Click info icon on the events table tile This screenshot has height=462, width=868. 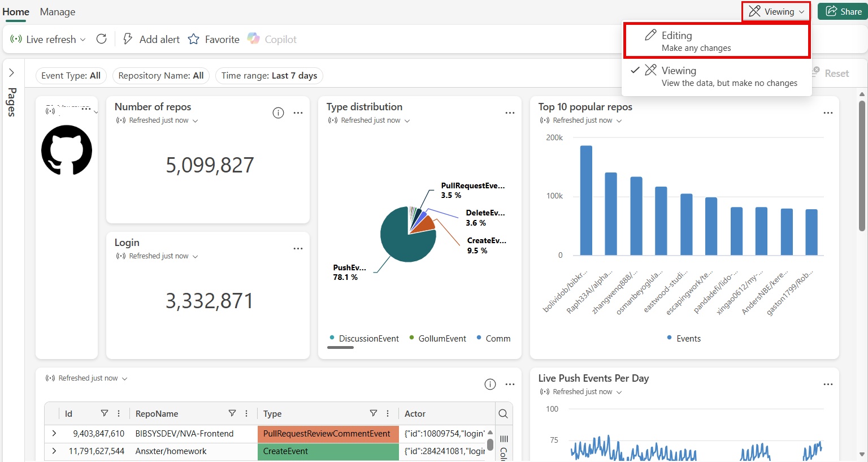[x=490, y=385]
